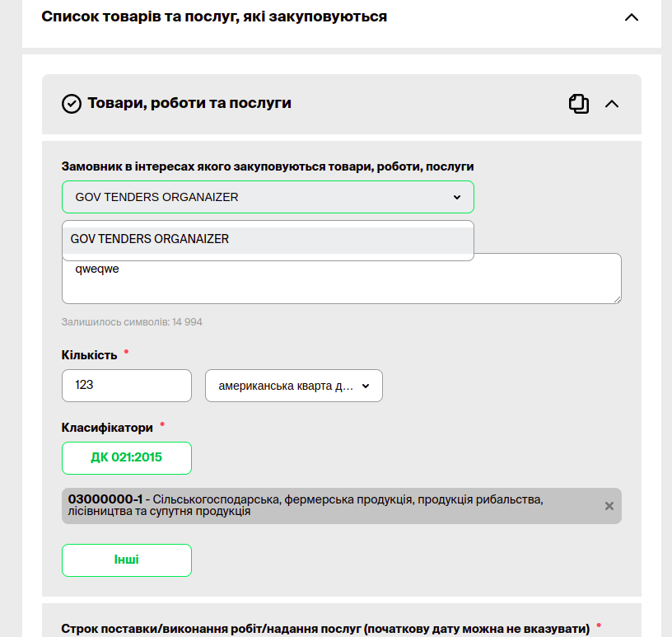
Task: Click the "Класифікатори" field label
Action: (x=107, y=428)
